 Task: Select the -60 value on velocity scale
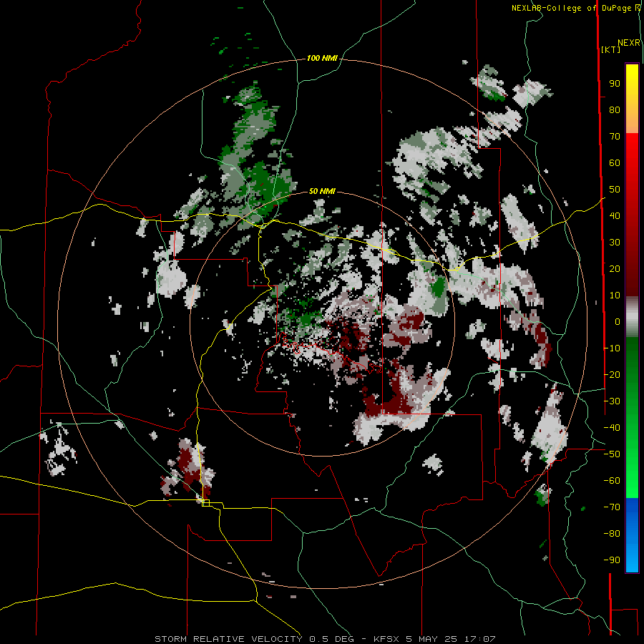pyautogui.click(x=612, y=481)
